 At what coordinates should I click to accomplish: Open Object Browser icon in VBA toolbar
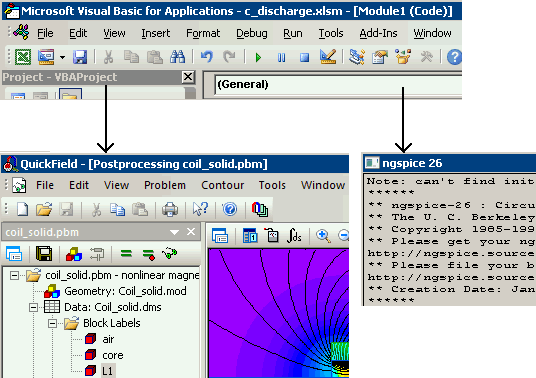click(403, 57)
